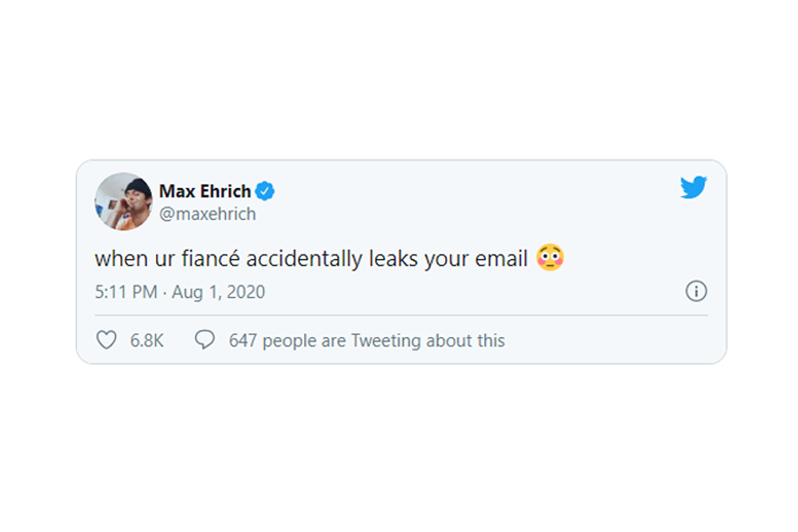Click the blue verified badge
Image resolution: width=798 pixels, height=532 pixels.
pos(264,192)
